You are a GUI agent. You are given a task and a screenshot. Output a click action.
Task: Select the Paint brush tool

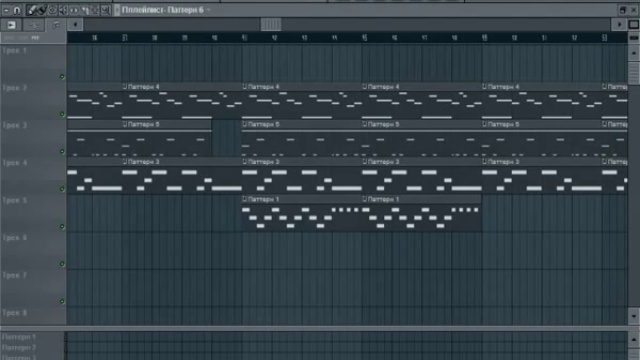pos(42,10)
